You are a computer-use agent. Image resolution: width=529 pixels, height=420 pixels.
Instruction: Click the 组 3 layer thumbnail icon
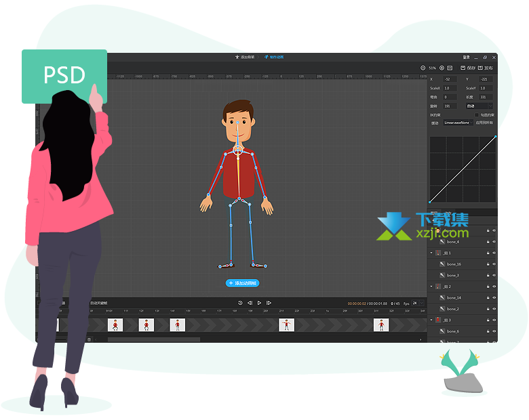(438, 320)
